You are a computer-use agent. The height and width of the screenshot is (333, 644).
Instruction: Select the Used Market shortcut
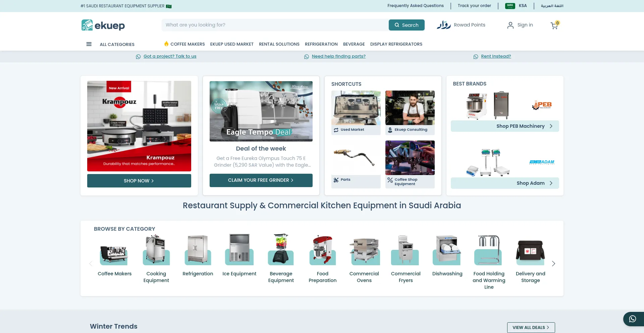(x=356, y=112)
